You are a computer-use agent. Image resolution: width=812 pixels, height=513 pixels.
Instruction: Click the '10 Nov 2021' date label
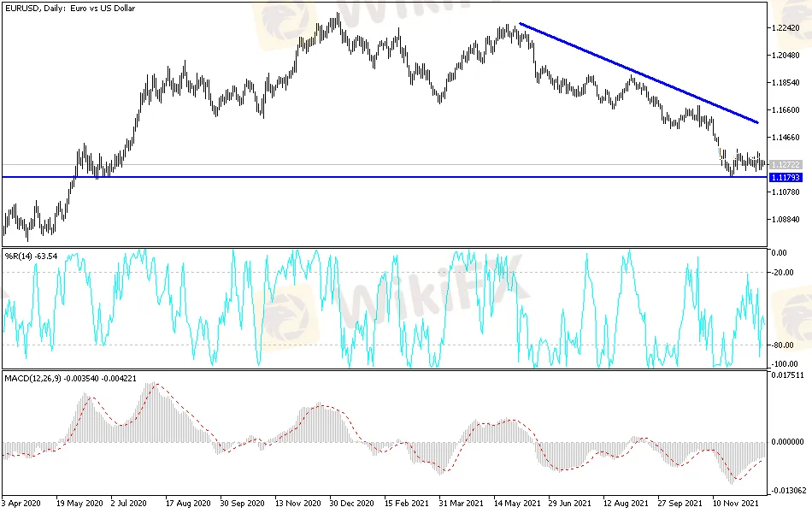pyautogui.click(x=735, y=503)
